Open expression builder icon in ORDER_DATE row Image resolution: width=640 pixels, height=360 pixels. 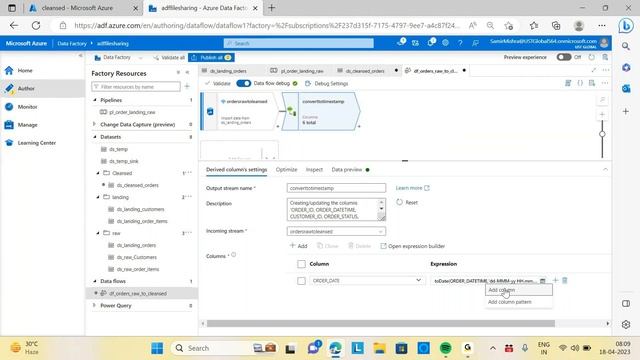click(542, 281)
